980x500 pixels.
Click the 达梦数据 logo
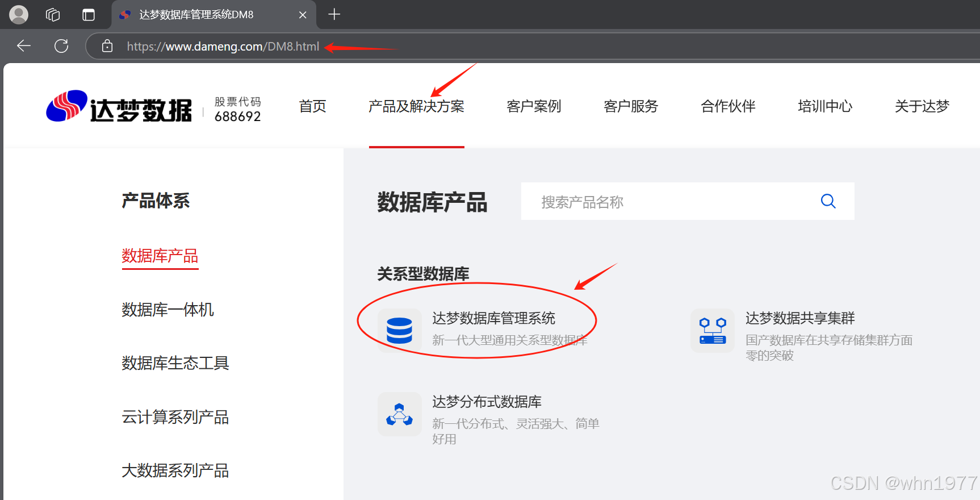[x=119, y=106]
